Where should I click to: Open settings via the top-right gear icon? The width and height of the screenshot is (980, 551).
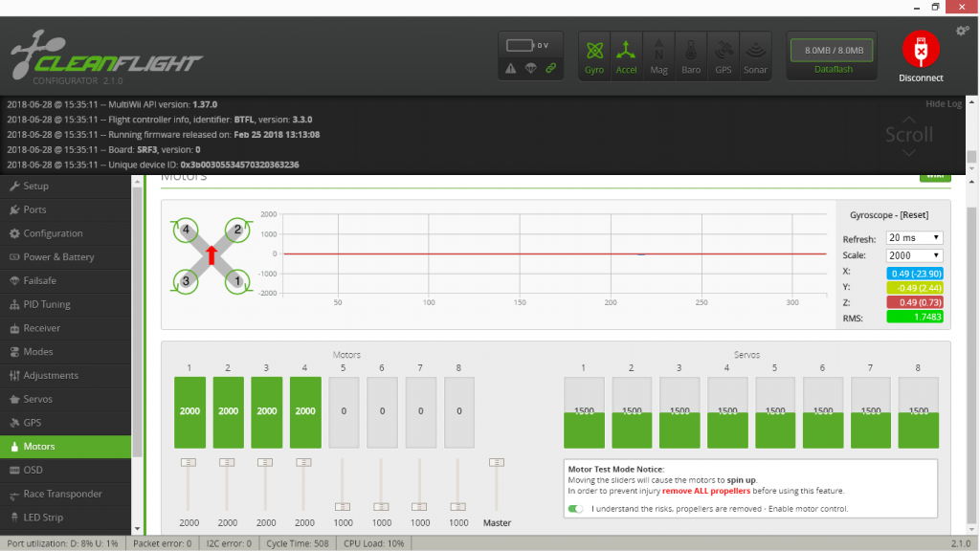pyautogui.click(x=962, y=31)
